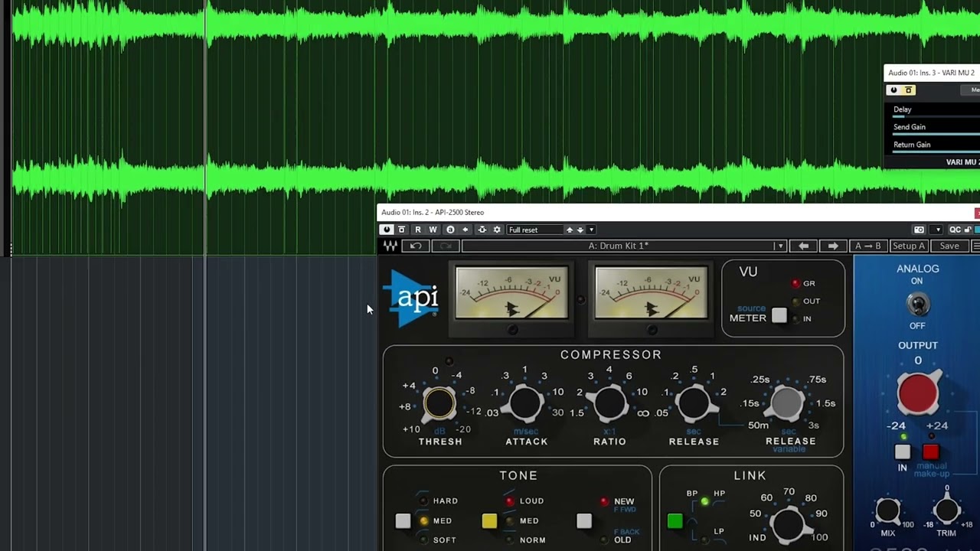Click the right VU meter
This screenshot has width=980, height=551.
(651, 293)
